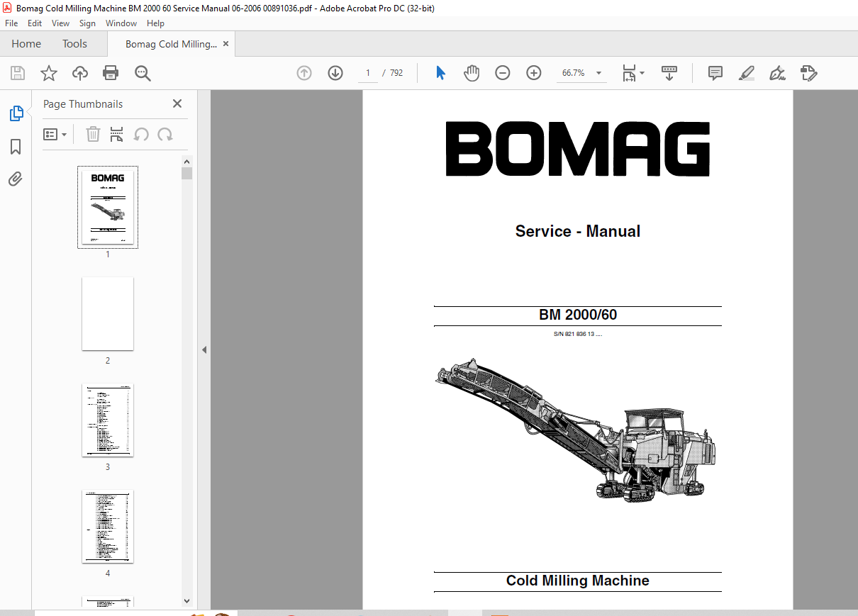Image resolution: width=858 pixels, height=616 pixels.
Task: Click the 'BM 2000/60' model title
Action: click(x=578, y=315)
